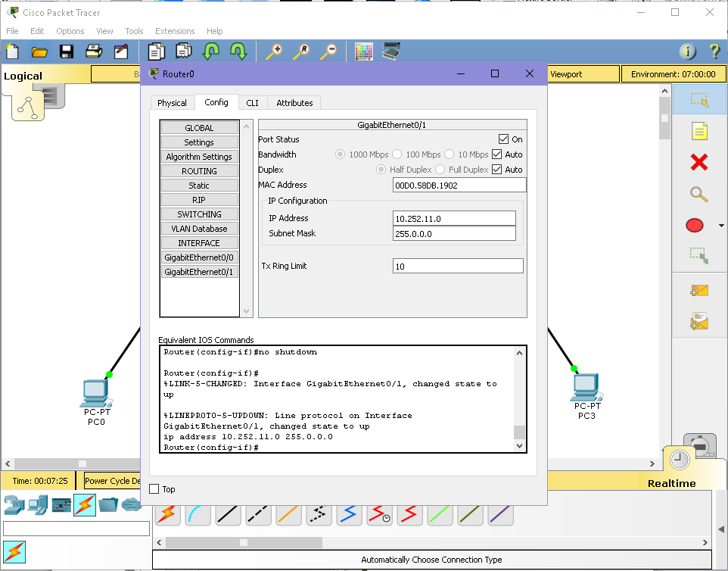Viewport: 728px width, 571px height.
Task: Pick the automatic connection lightning cable
Action: coord(167,514)
